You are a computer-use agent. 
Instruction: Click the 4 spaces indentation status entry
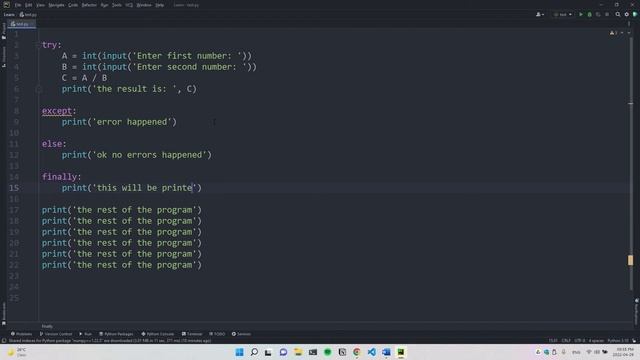pos(596,340)
